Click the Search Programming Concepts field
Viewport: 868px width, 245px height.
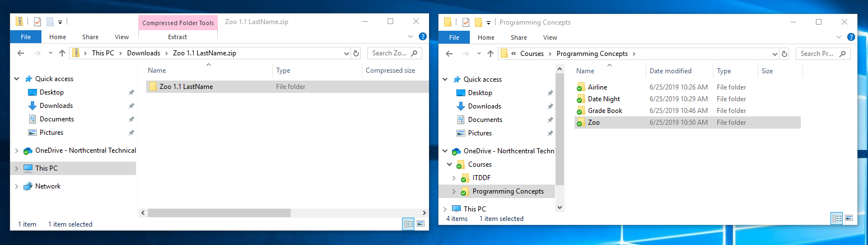[820, 54]
